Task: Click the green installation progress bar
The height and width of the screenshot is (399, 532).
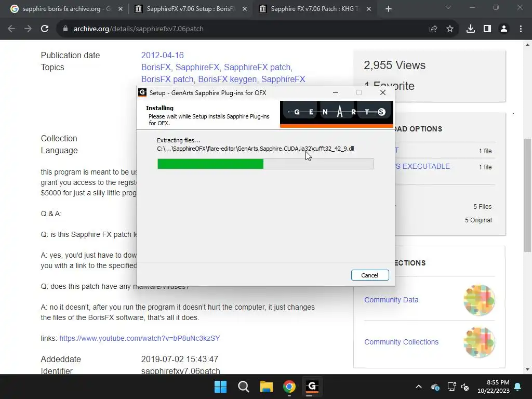Action: [265, 164]
